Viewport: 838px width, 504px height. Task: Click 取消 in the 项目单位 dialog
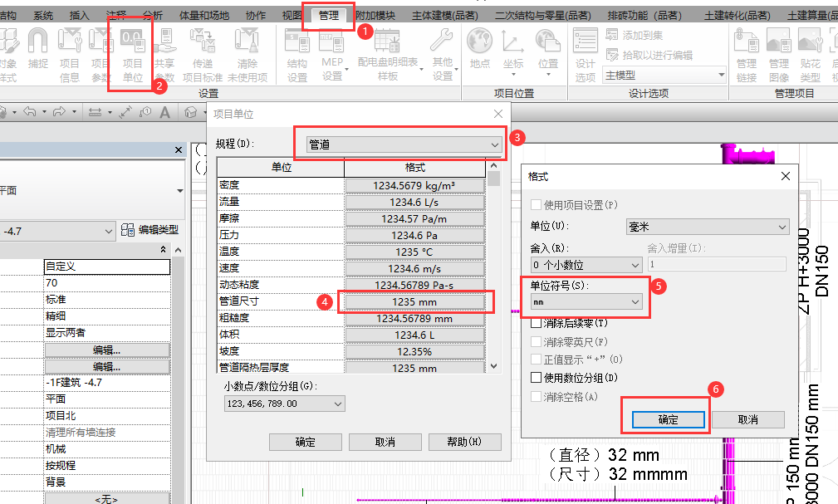click(x=385, y=442)
